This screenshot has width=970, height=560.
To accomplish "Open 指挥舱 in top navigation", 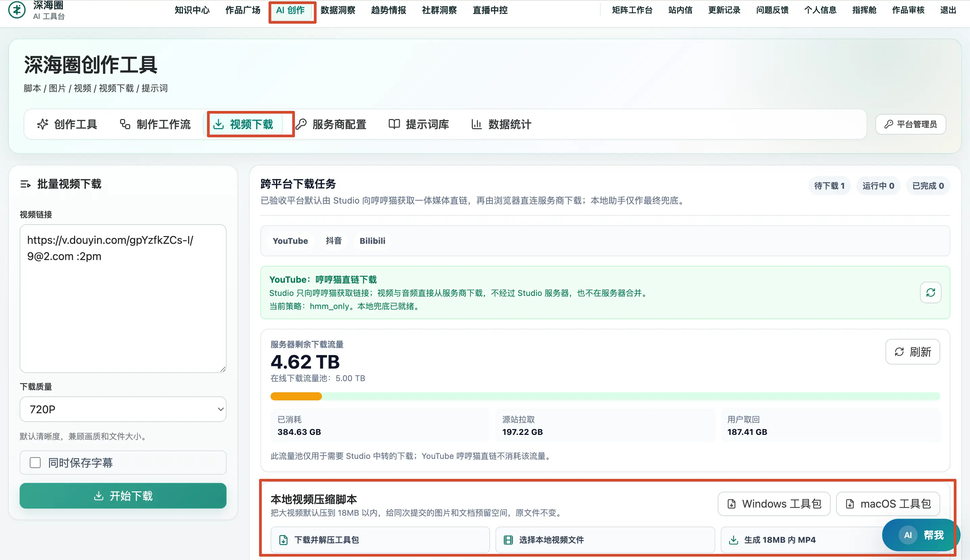I will point(864,10).
